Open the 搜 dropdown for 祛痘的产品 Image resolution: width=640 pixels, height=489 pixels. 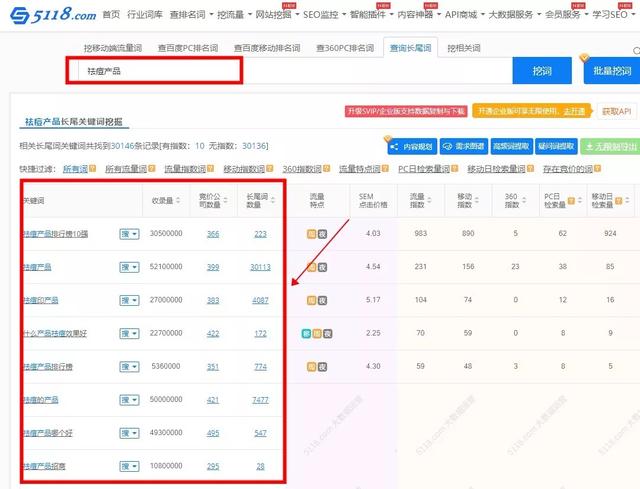click(129, 400)
